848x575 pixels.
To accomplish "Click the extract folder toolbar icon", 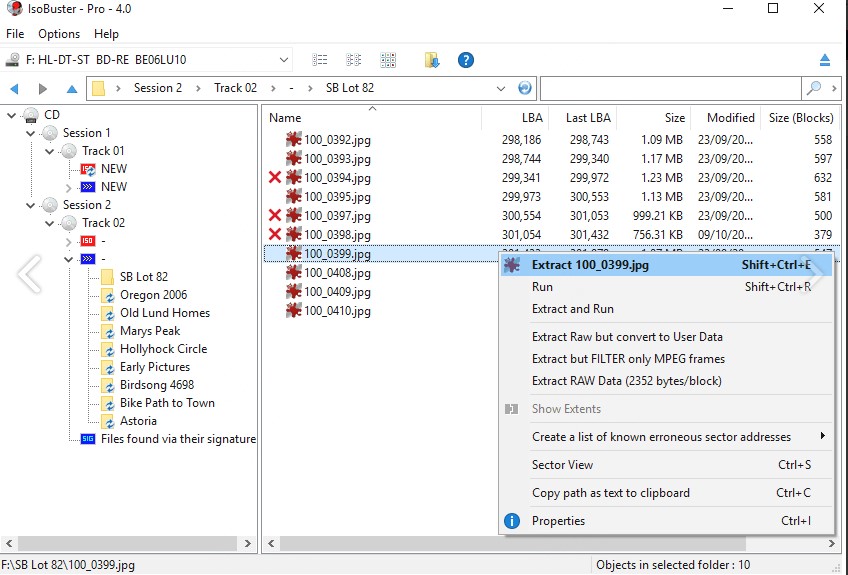I will 432,60.
